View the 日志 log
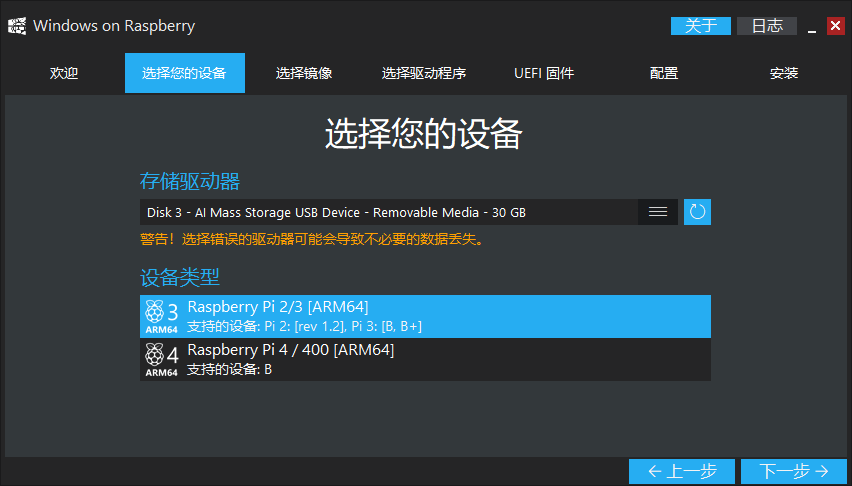This screenshot has width=852, height=486. coord(767,26)
